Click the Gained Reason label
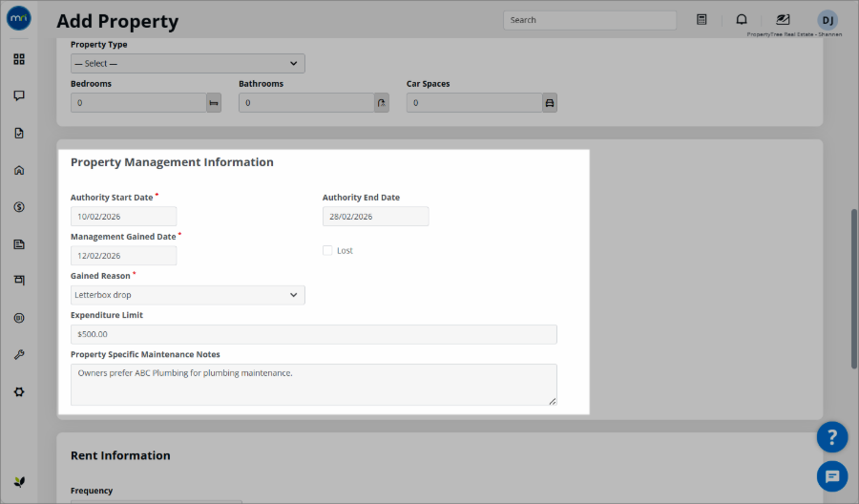The image size is (859, 504). pyautogui.click(x=100, y=276)
